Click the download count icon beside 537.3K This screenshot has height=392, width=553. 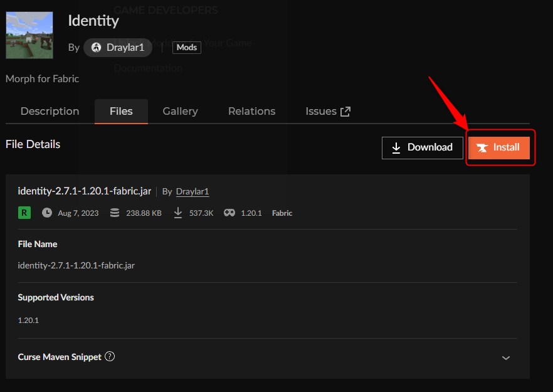tap(178, 213)
